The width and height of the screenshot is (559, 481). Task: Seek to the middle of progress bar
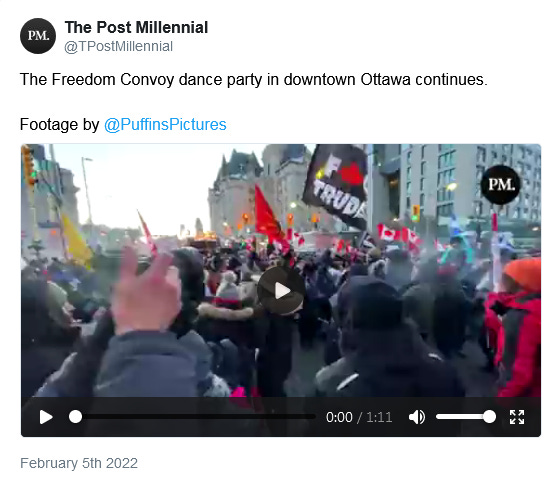[x=195, y=417]
